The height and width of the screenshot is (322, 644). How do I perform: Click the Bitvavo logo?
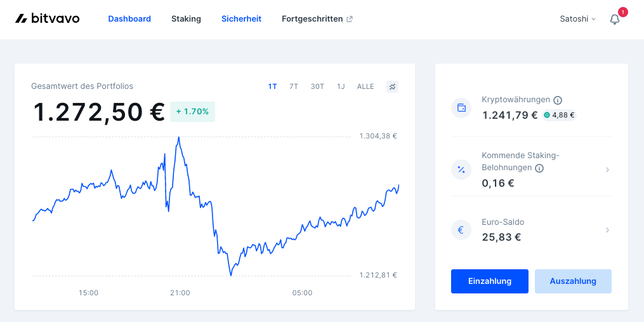(47, 18)
